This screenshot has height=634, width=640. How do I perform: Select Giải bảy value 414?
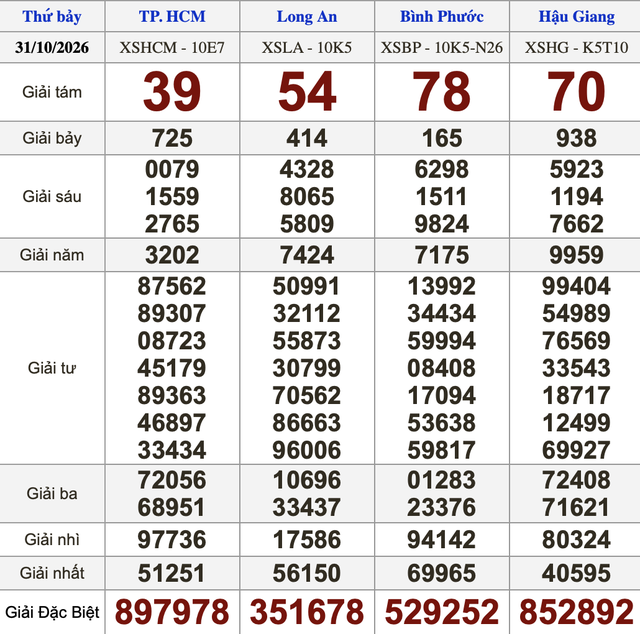click(307, 138)
